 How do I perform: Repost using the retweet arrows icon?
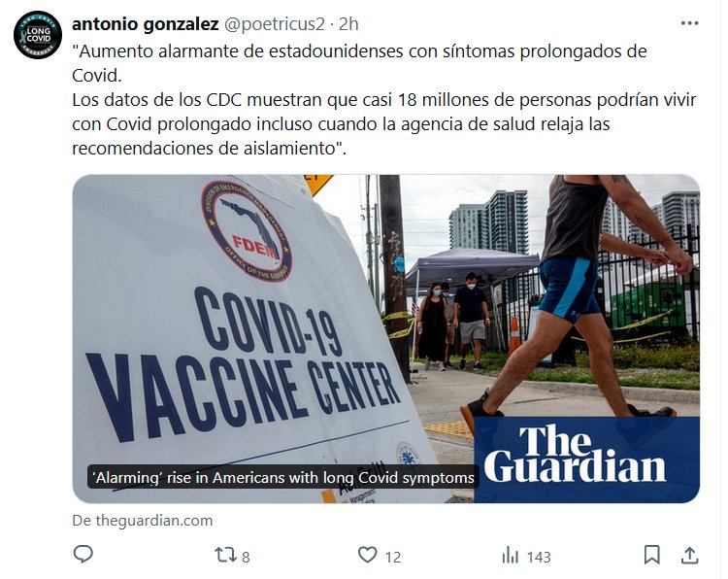[225, 555]
